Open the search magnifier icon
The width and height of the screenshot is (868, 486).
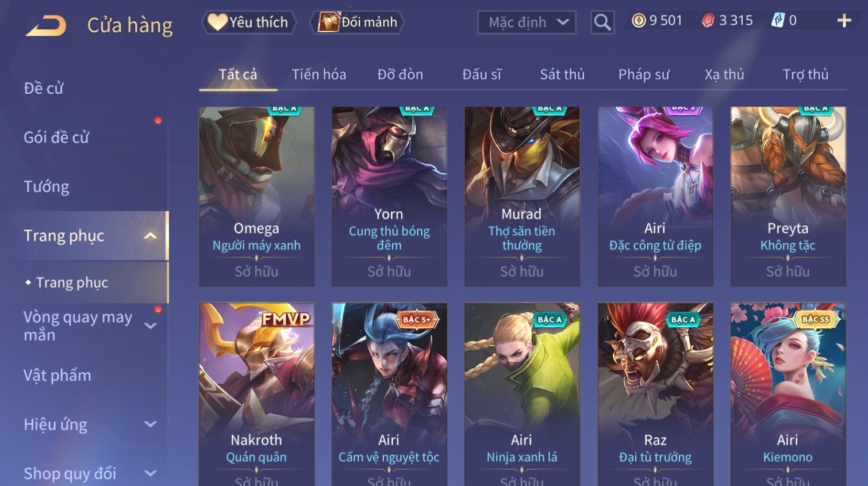point(602,22)
